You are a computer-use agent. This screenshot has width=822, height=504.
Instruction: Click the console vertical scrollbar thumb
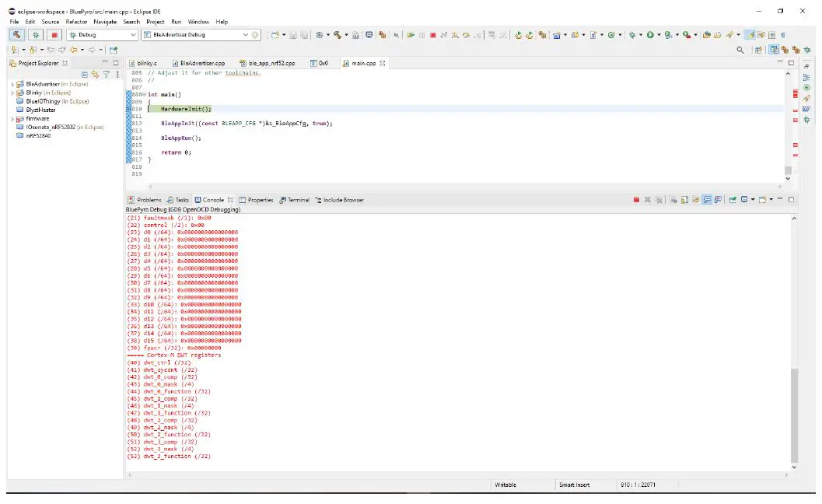pyautogui.click(x=794, y=415)
